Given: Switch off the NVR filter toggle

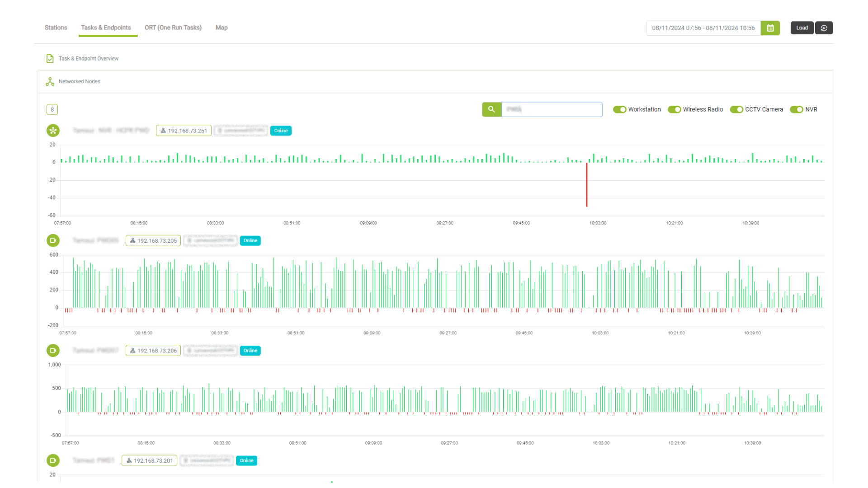Looking at the screenshot, I should (x=796, y=109).
